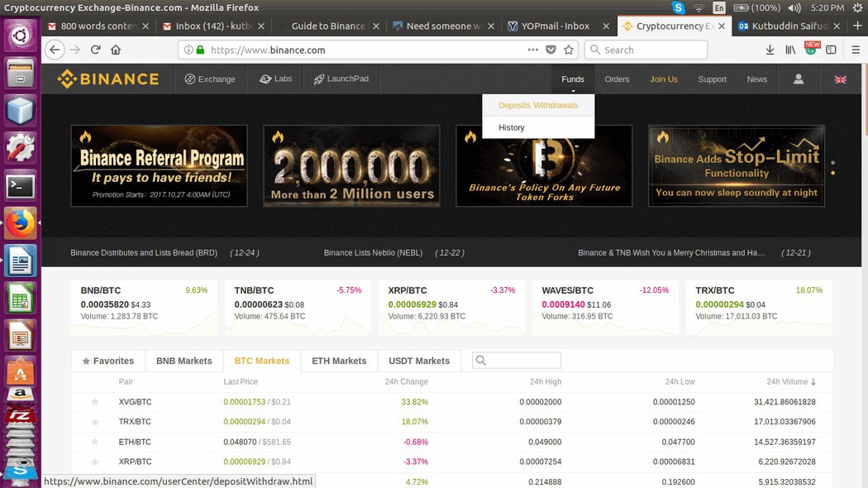Open FileZilla from the launcher
This screenshot has height=488, width=868.
[20, 416]
